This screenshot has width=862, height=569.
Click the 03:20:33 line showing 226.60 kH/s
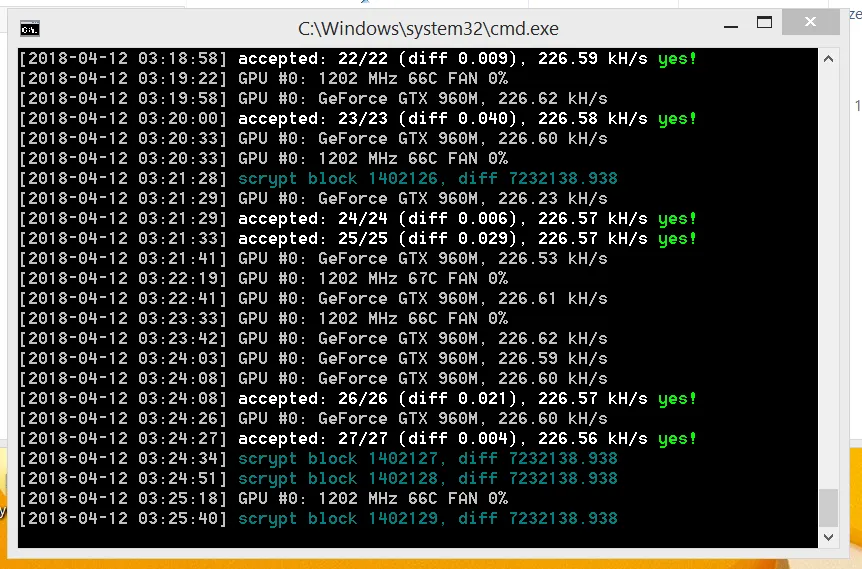click(x=313, y=139)
